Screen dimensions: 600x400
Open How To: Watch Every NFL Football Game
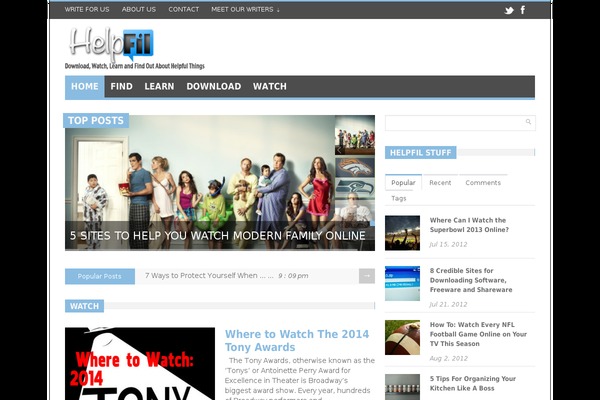[x=478, y=334]
